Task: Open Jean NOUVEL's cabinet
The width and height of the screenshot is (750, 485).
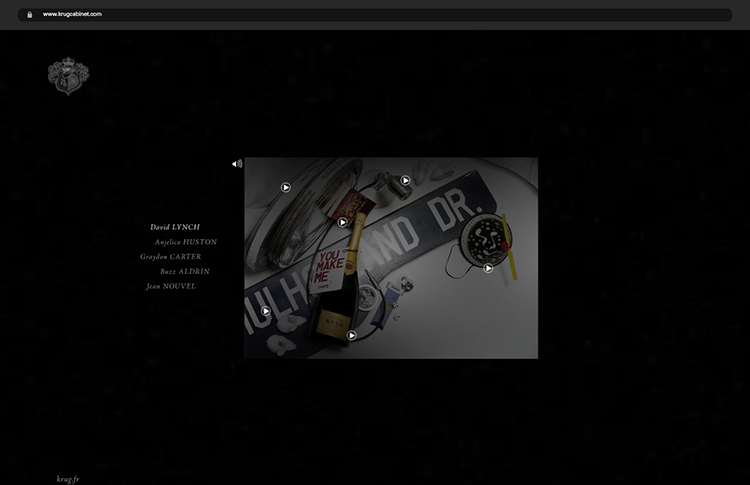Action: pyautogui.click(x=171, y=287)
